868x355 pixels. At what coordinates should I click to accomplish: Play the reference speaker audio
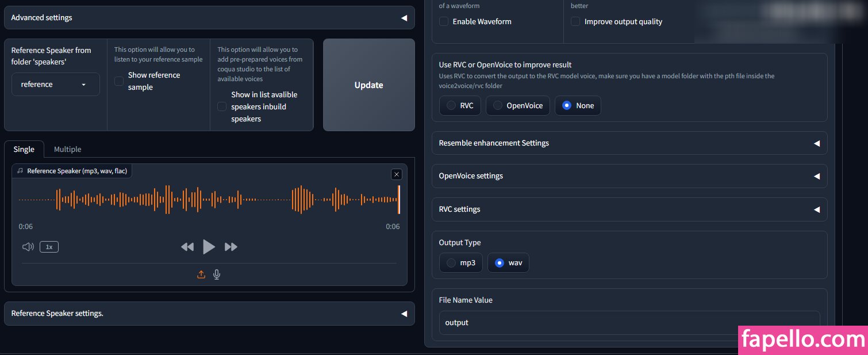coord(209,247)
